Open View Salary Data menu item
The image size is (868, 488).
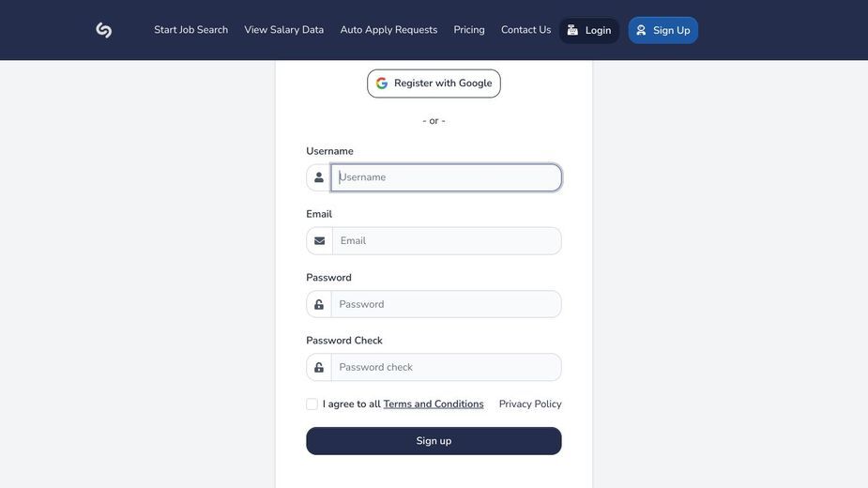[x=284, y=30]
